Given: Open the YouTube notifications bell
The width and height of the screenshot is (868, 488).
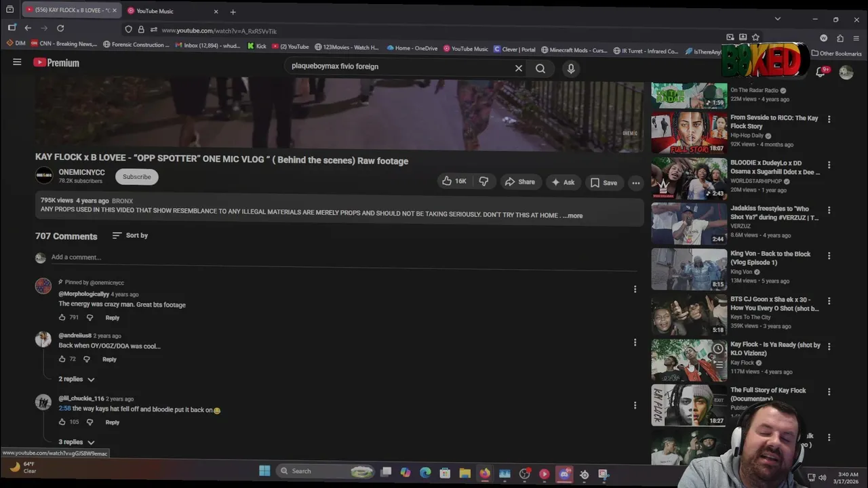Looking at the screenshot, I should click(x=821, y=72).
